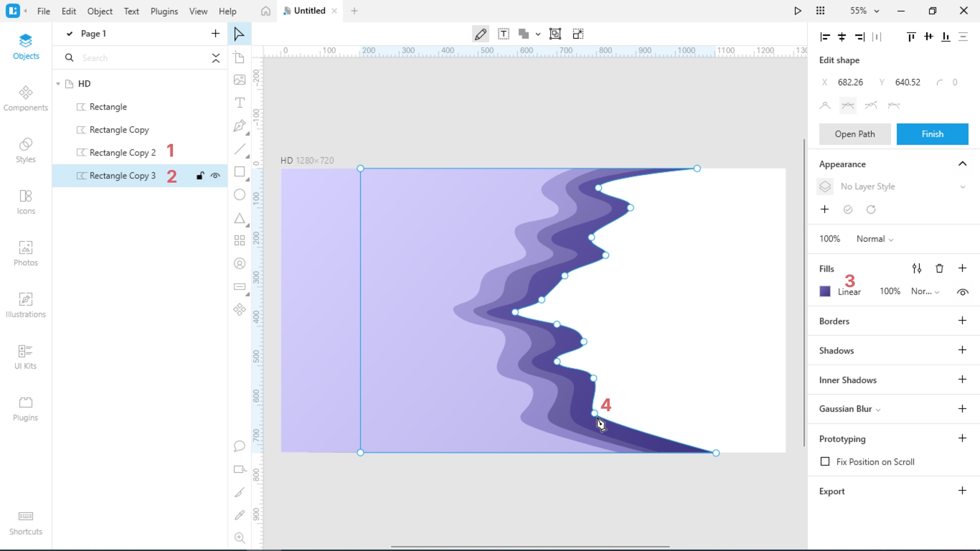980x551 pixels.
Task: Expand the Gaussian Blur type dropdown
Action: coord(878,409)
